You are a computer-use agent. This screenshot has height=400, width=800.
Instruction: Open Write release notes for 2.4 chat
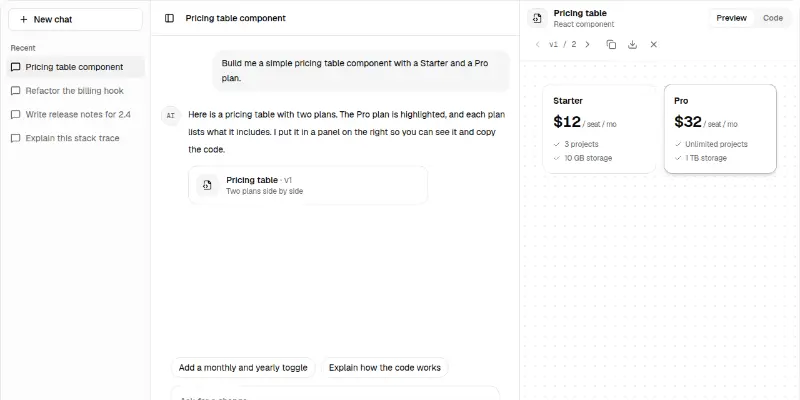click(75, 114)
